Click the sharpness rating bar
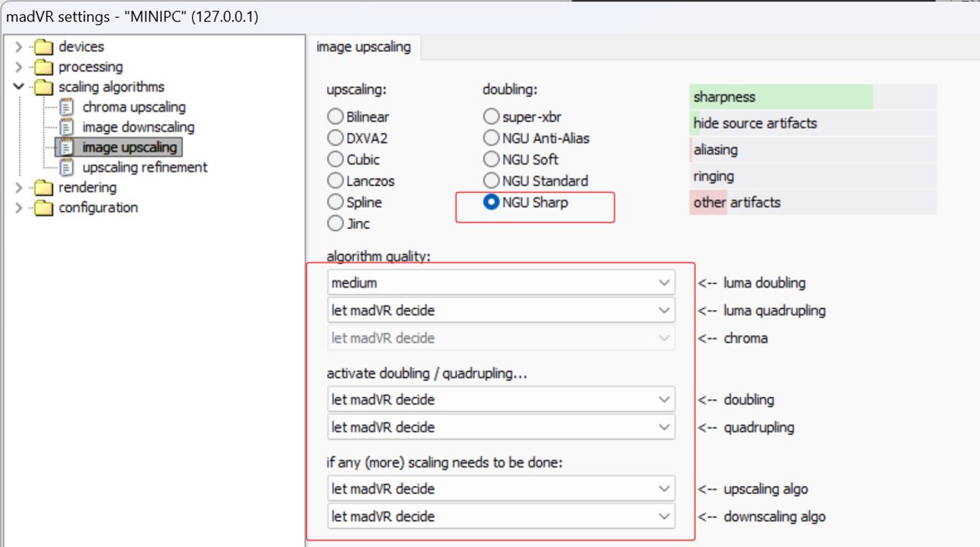The height and width of the screenshot is (547, 980). (813, 97)
